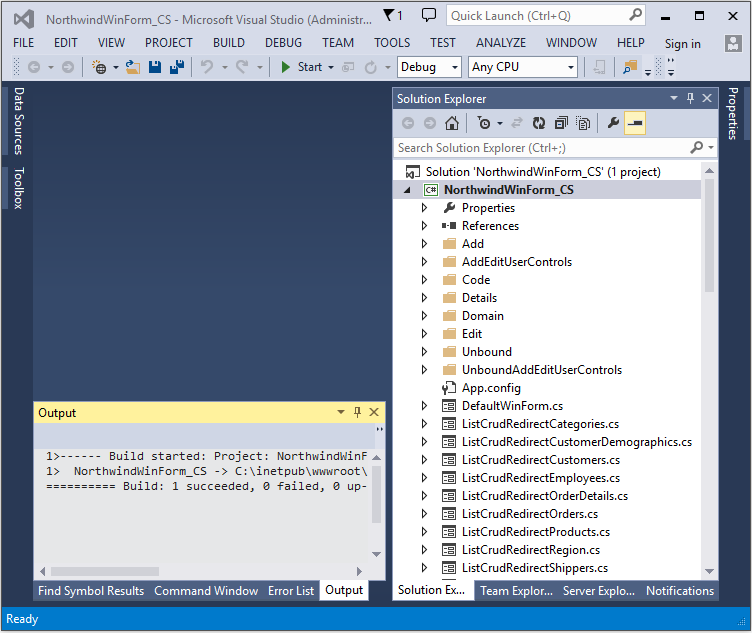752x633 pixels.
Task: Expand the References node
Action: pos(424,225)
